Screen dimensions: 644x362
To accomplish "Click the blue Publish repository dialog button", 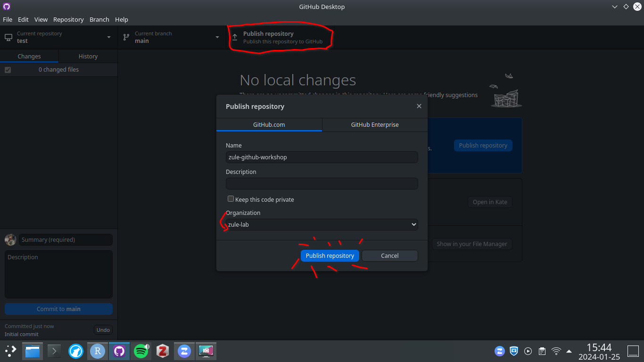I will tap(330, 255).
